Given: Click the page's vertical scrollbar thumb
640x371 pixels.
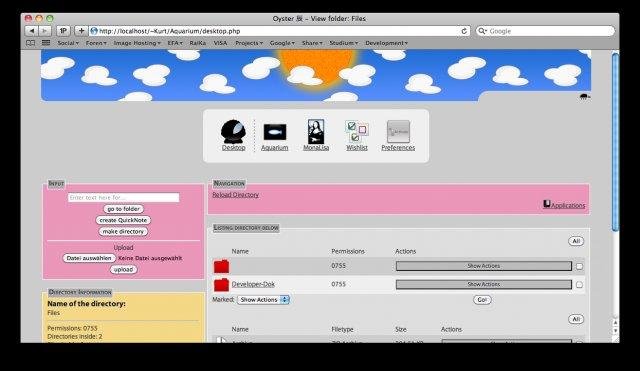Looking at the screenshot, I should [616, 143].
